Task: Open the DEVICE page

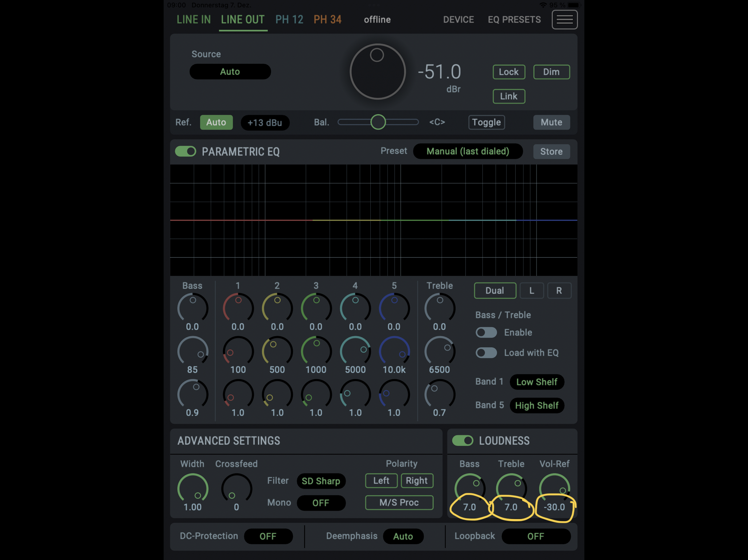Action: click(458, 19)
